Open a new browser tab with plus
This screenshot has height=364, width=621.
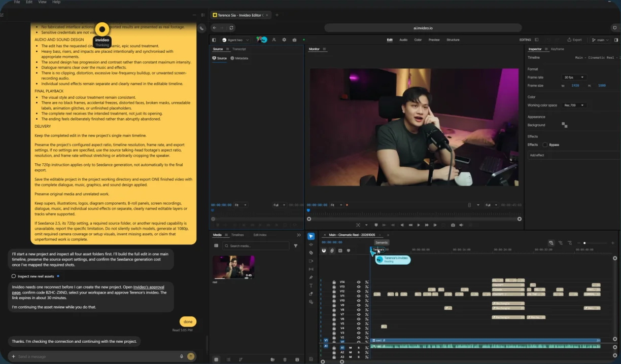pyautogui.click(x=277, y=15)
